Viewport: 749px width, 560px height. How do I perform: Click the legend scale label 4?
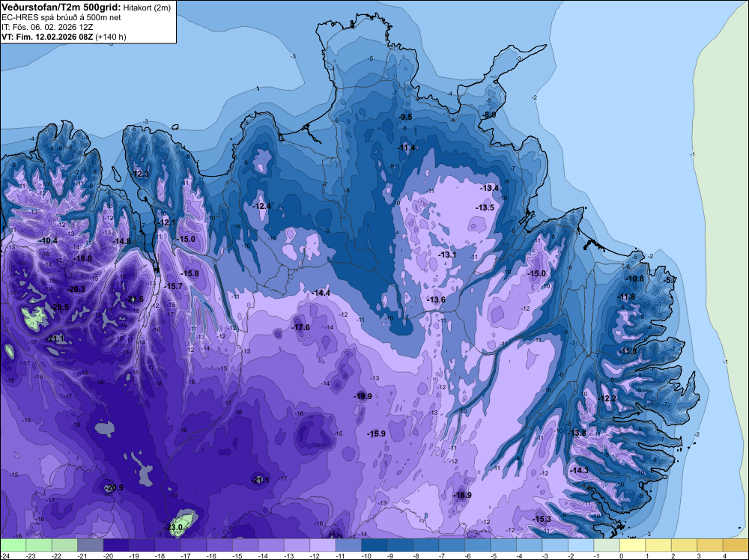tap(724, 556)
